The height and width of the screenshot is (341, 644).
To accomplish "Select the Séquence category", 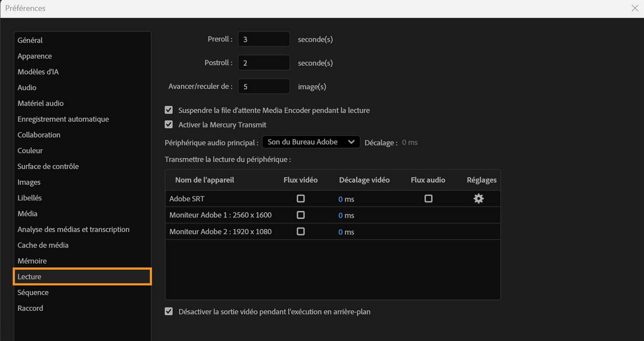I will point(33,292).
